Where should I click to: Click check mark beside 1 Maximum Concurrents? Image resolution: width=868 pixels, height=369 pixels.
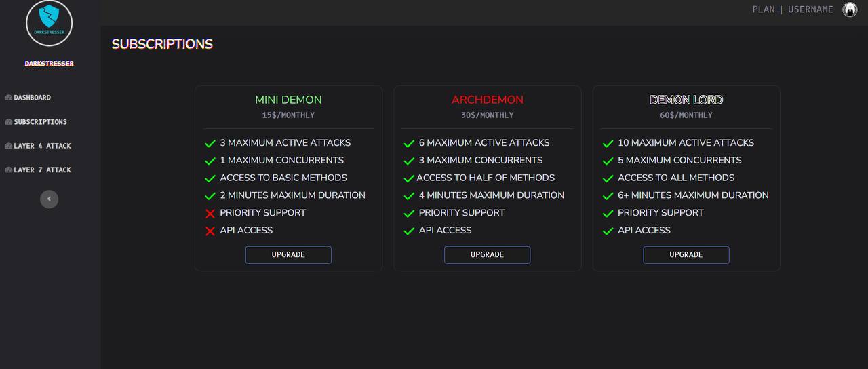tap(210, 161)
